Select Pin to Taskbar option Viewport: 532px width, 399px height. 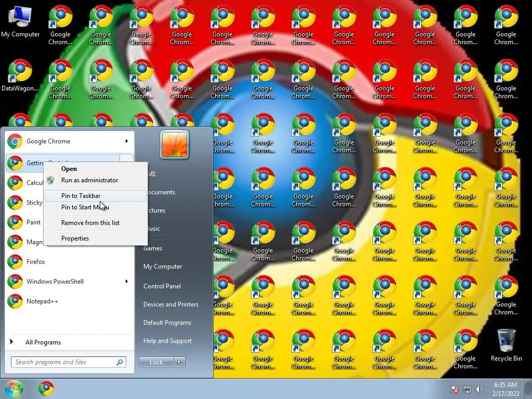click(x=96, y=196)
